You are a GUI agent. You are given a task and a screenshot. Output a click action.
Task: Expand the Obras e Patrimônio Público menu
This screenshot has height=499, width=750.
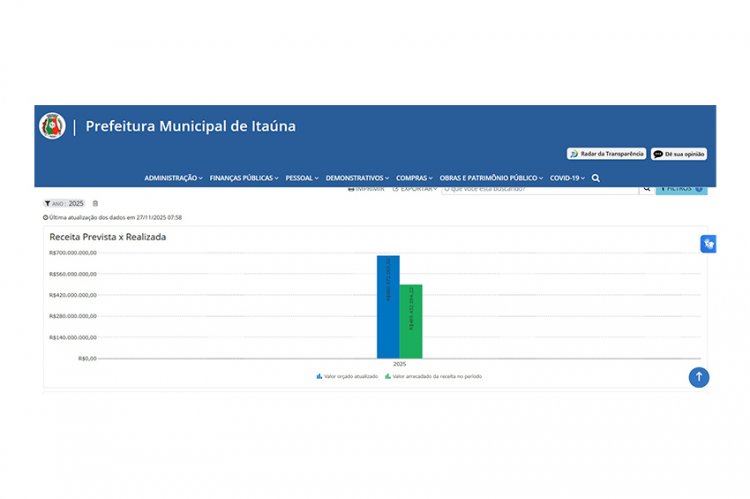(x=491, y=178)
